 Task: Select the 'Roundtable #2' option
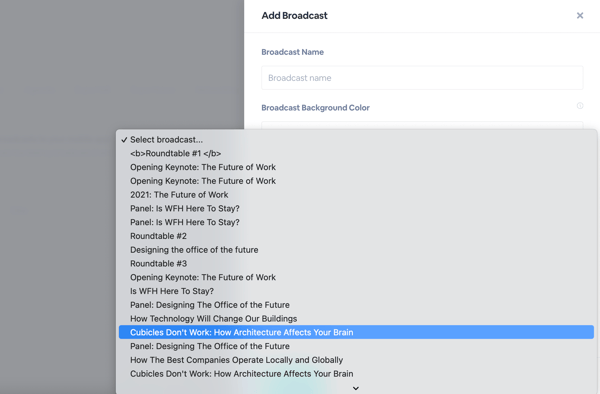pos(356,236)
